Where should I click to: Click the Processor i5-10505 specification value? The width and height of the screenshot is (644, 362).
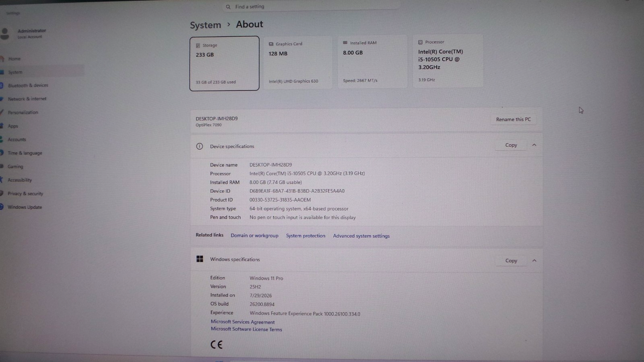click(x=307, y=174)
